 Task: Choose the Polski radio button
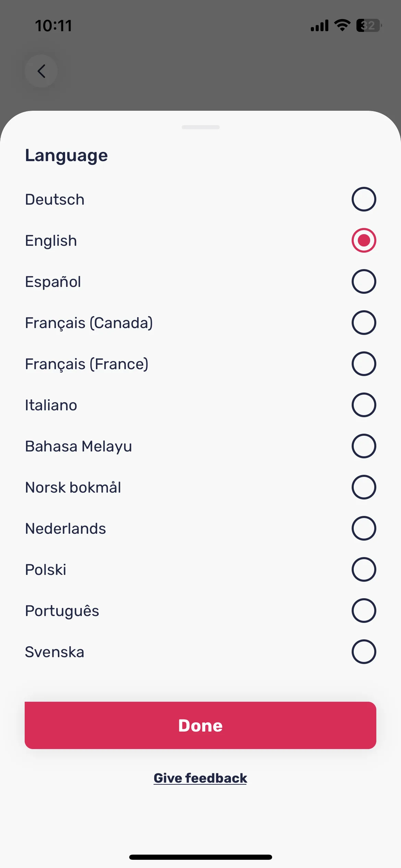click(x=364, y=569)
